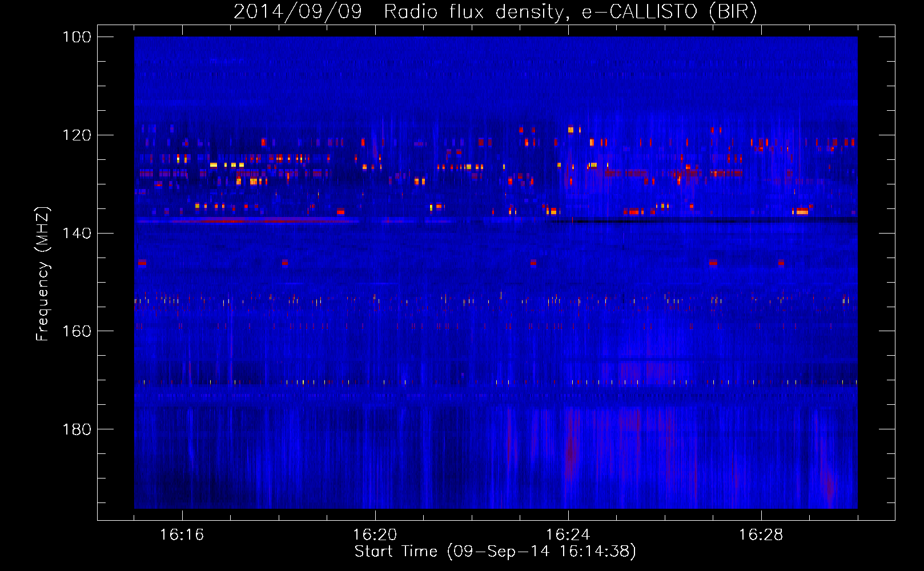The image size is (924, 571).
Task: Click the 180 frequency tick label
Action: 77,429
